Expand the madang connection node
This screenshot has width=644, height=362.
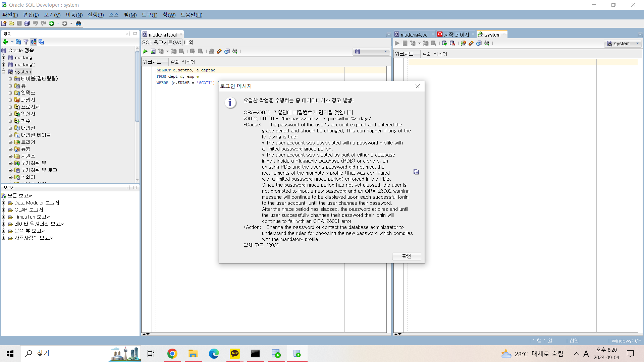(x=4, y=58)
